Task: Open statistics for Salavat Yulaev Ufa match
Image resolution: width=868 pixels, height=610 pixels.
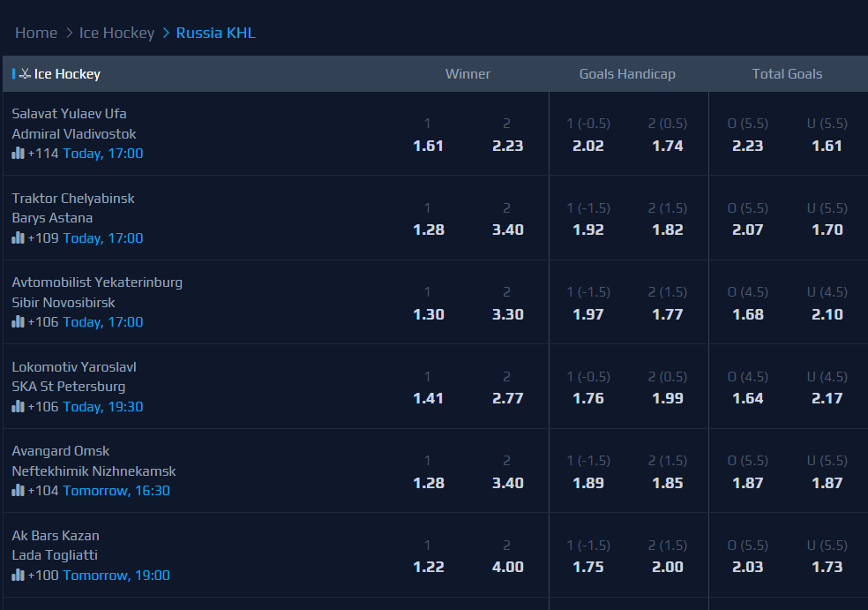Action: click(16, 154)
